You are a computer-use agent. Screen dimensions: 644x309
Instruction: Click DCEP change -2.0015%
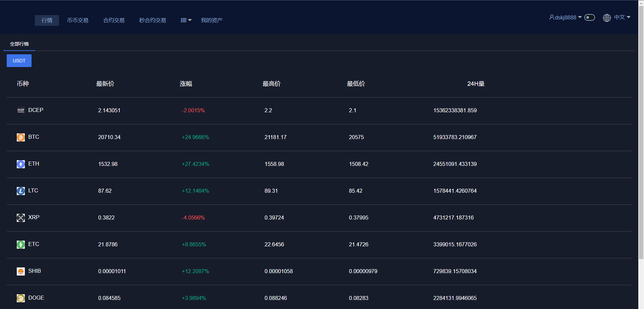click(x=193, y=110)
